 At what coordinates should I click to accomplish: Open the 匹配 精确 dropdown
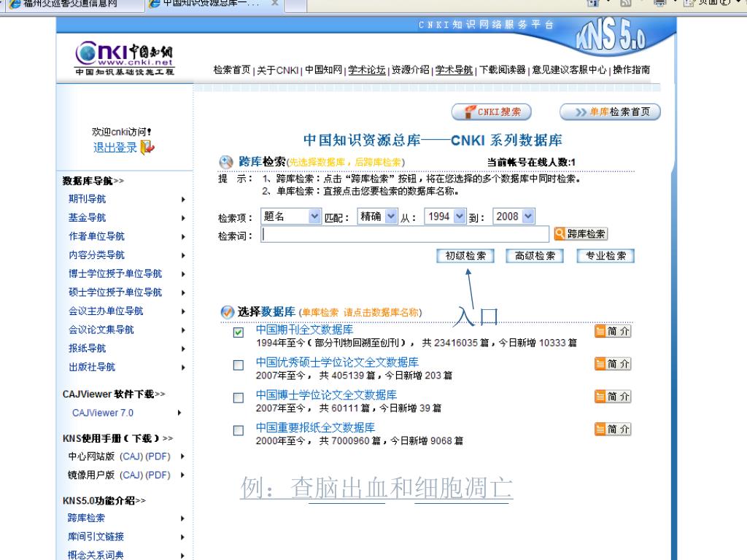coord(377,217)
